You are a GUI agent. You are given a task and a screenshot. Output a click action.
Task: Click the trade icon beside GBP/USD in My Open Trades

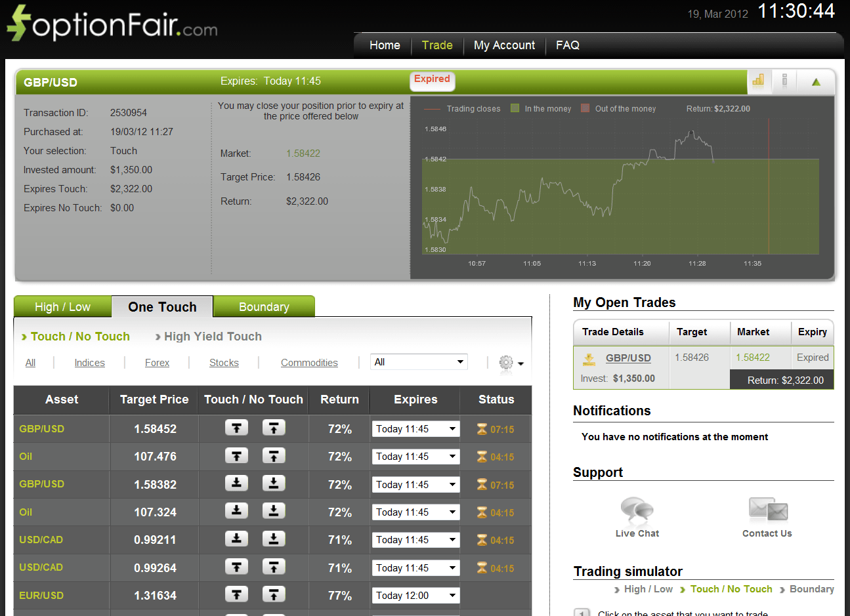[589, 358]
